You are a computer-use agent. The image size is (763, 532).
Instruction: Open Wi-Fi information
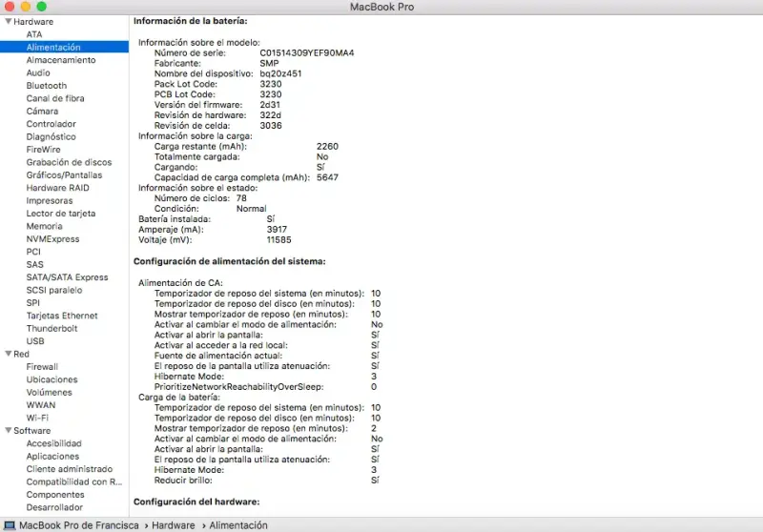point(37,418)
